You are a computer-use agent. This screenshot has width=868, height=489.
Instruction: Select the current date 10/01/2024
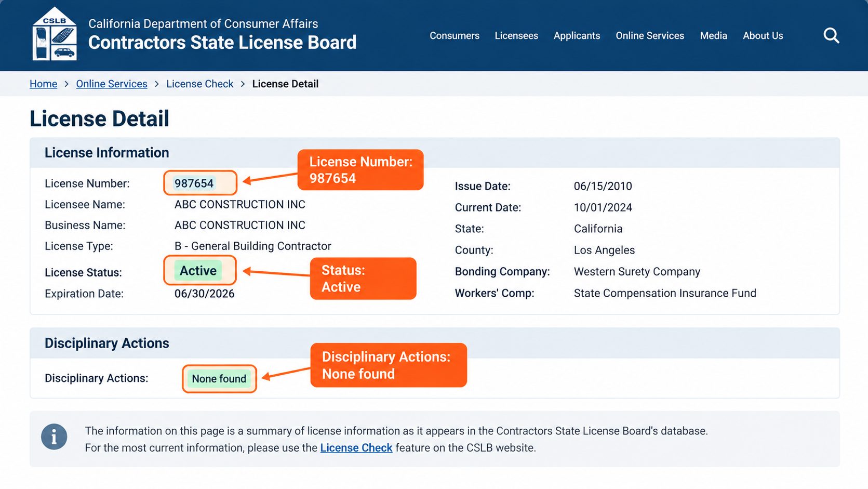point(603,207)
